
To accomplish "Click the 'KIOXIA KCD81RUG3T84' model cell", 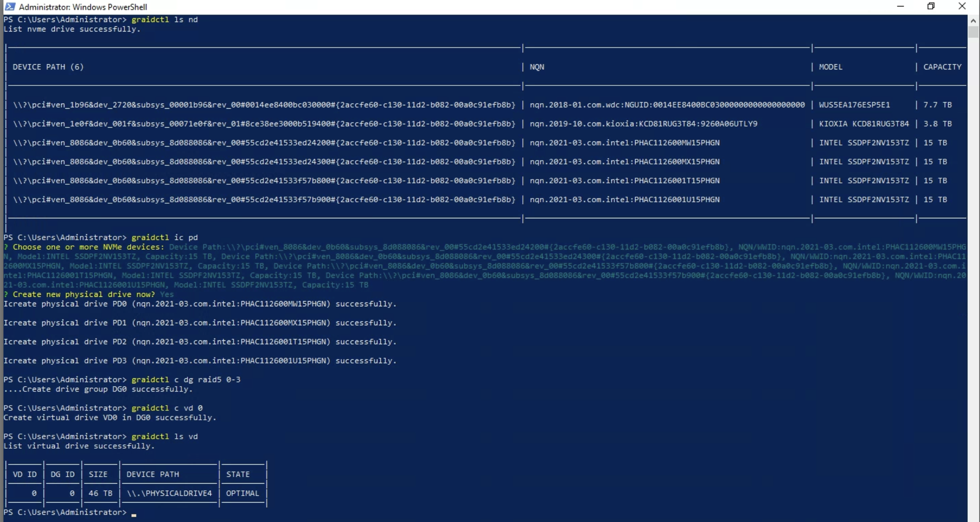I will (x=864, y=124).
